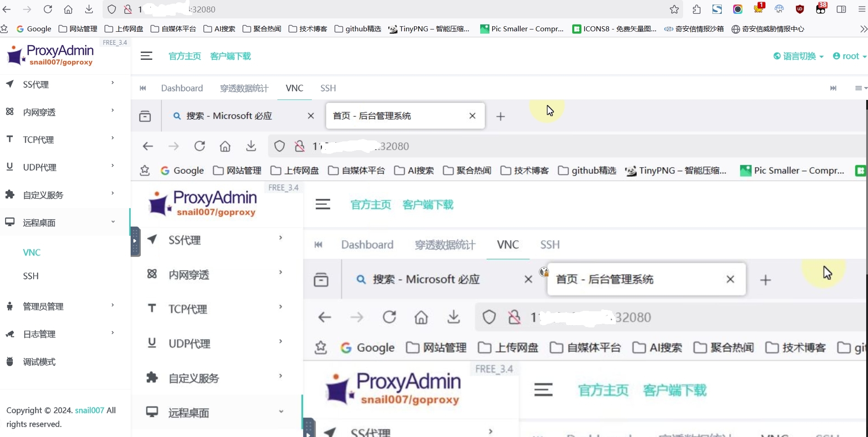Click the browser reload icon
Viewport: 868px width, 437px height.
pyautogui.click(x=48, y=9)
